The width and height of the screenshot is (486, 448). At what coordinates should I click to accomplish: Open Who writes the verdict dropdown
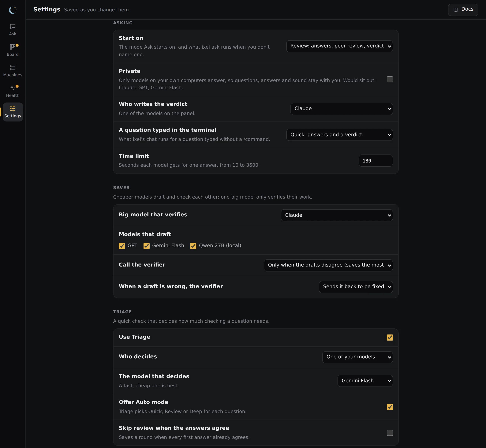point(342,109)
